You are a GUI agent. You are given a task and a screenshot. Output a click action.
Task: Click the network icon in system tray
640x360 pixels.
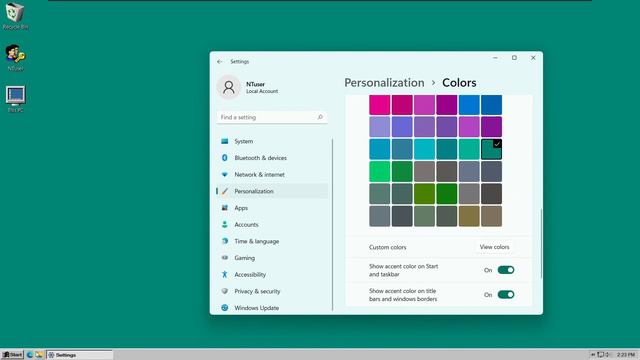(600, 355)
